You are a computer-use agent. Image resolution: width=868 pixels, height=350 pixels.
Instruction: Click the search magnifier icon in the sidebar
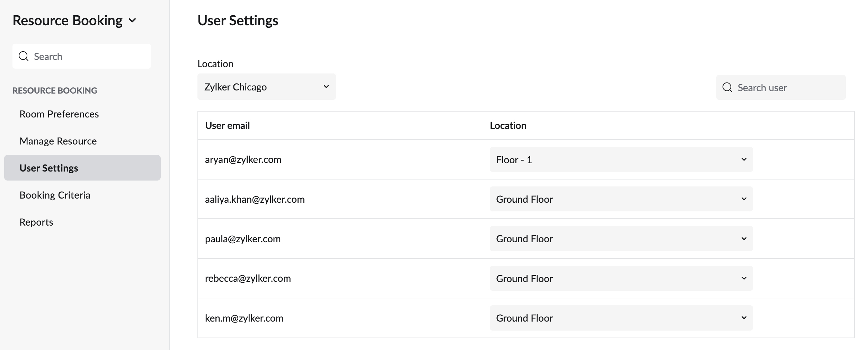[24, 56]
